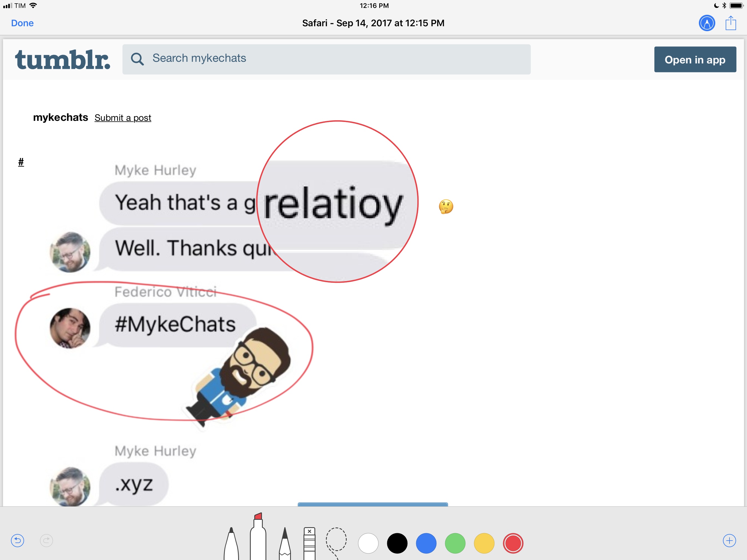Choose the blue color swatch
747x560 pixels.
426,543
